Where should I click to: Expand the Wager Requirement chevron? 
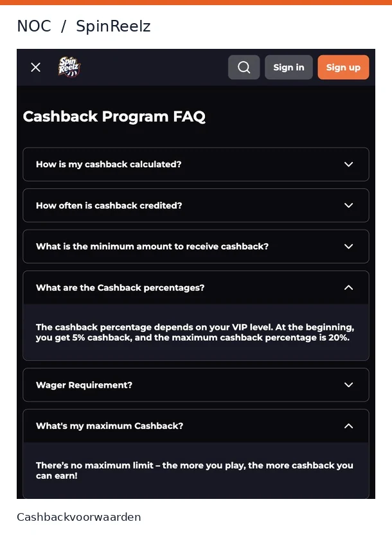click(x=348, y=384)
